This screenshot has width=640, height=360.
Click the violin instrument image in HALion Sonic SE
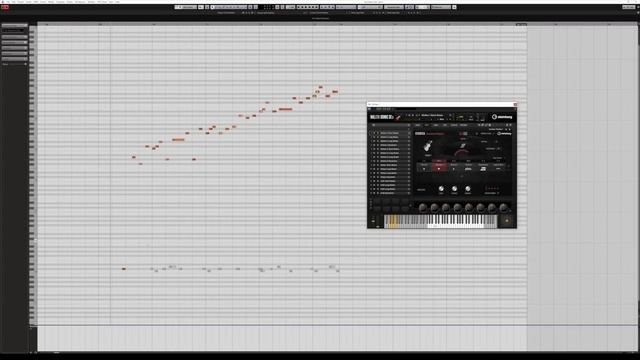click(x=428, y=146)
